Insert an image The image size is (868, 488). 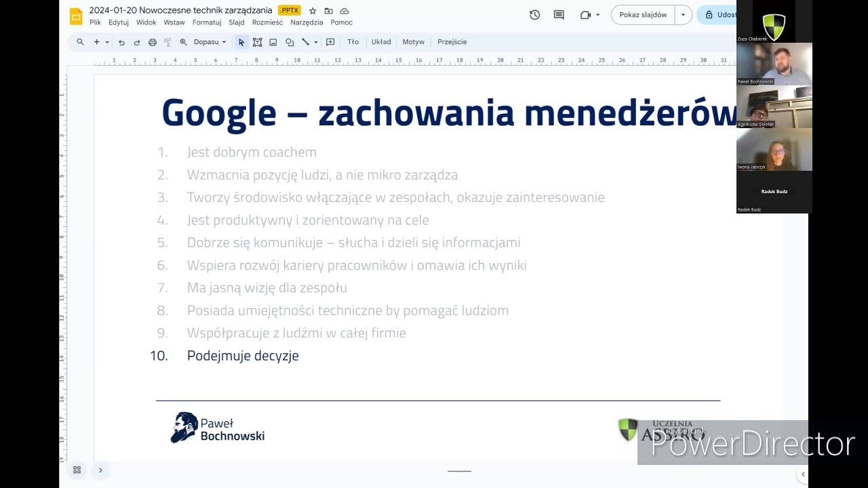click(273, 42)
